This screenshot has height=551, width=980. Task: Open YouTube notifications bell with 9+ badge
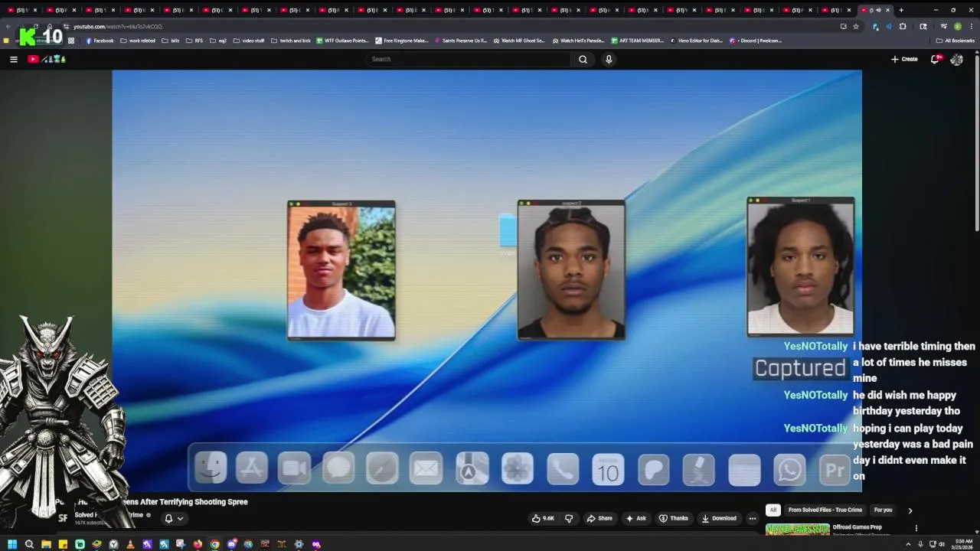pos(935,59)
